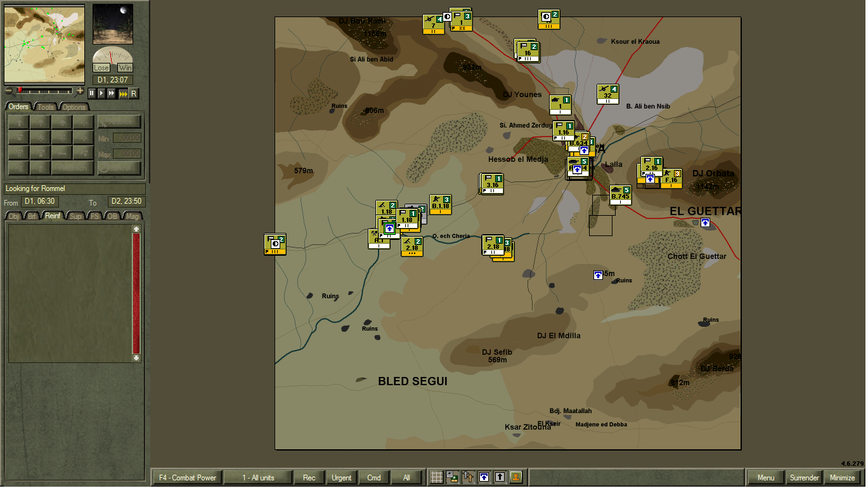Switch to the Tools tab
The height and width of the screenshot is (488, 868).
click(46, 107)
